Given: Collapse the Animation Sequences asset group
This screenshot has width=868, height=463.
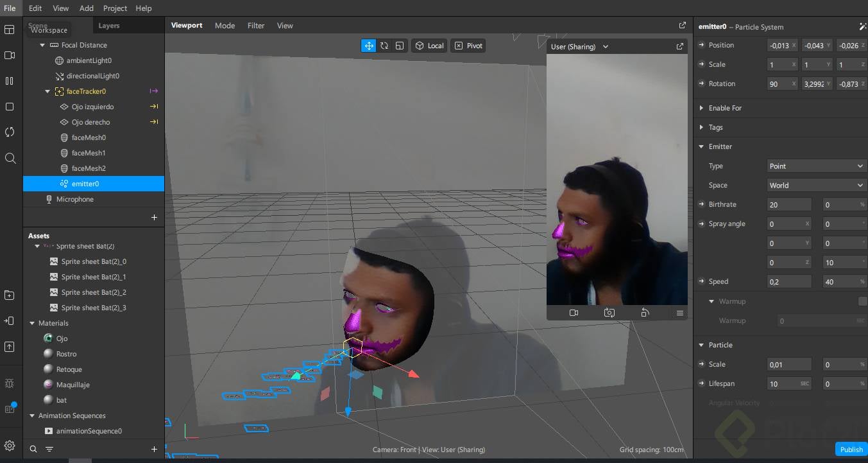Looking at the screenshot, I should coord(33,415).
